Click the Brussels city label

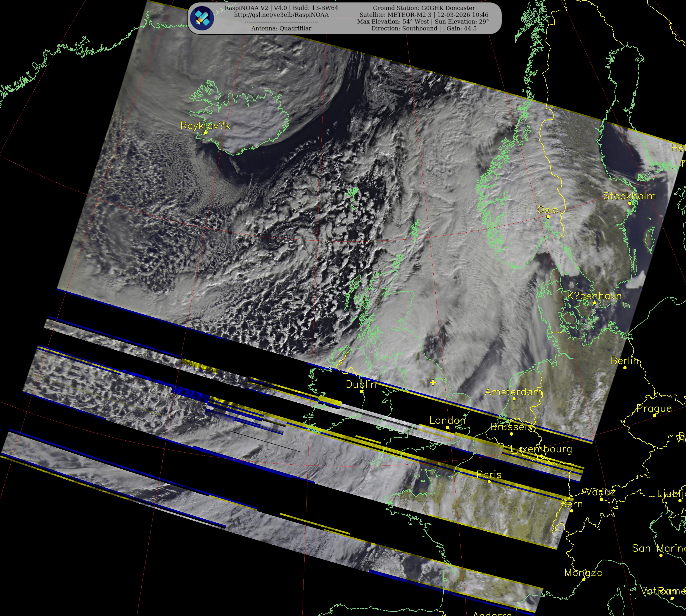(x=511, y=427)
